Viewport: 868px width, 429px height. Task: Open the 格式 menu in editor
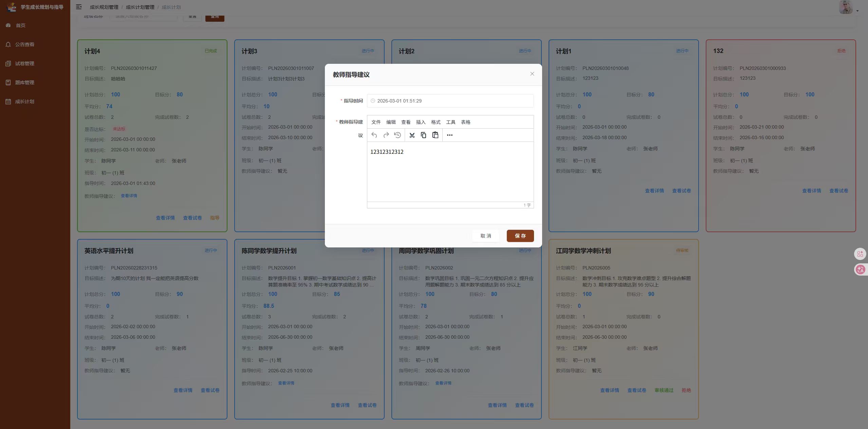(x=436, y=122)
